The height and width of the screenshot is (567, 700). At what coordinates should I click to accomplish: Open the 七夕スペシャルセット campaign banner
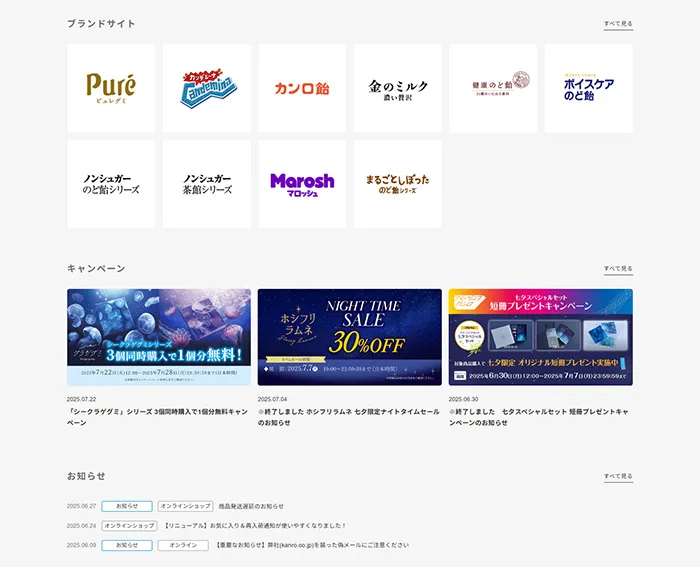click(541, 337)
